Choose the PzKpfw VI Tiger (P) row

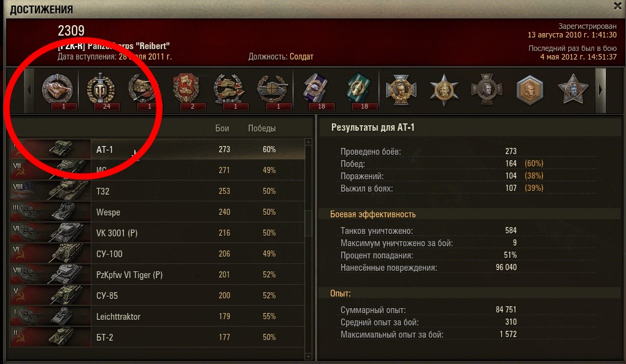(x=157, y=274)
